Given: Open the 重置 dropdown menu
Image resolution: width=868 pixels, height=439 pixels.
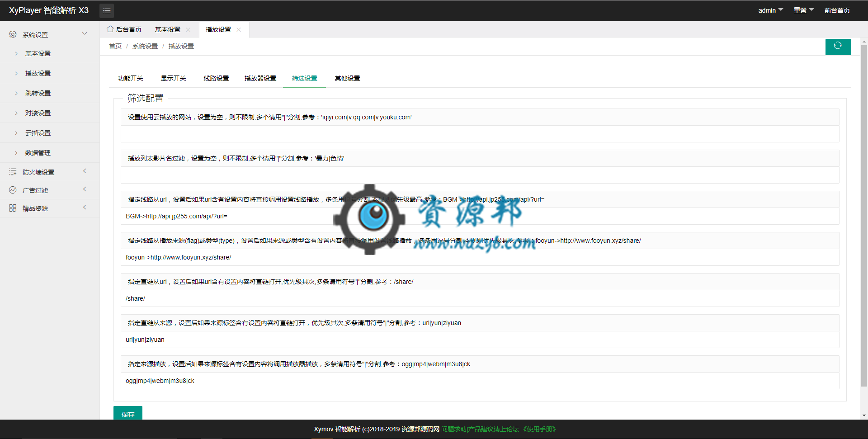Looking at the screenshot, I should click(803, 10).
